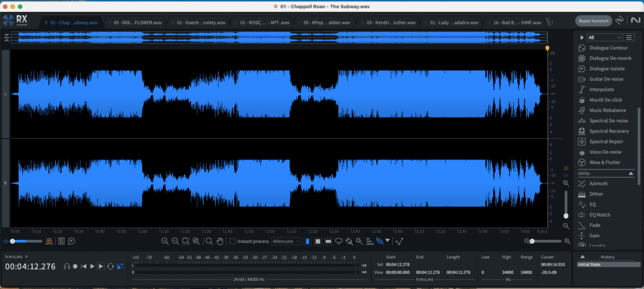The width and height of the screenshot is (644, 289).
Task: Open the Dialogue De-reverb module
Action: (x=604, y=58)
